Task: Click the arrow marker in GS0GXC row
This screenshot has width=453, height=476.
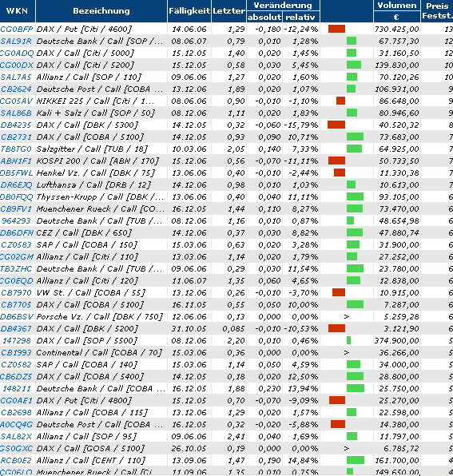Action: [x=347, y=449]
